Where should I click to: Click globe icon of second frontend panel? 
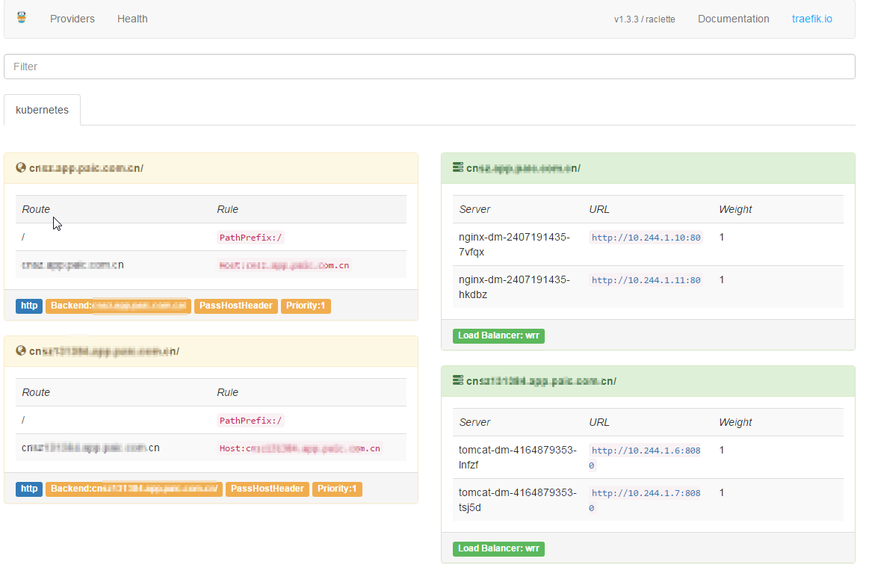pyautogui.click(x=21, y=351)
